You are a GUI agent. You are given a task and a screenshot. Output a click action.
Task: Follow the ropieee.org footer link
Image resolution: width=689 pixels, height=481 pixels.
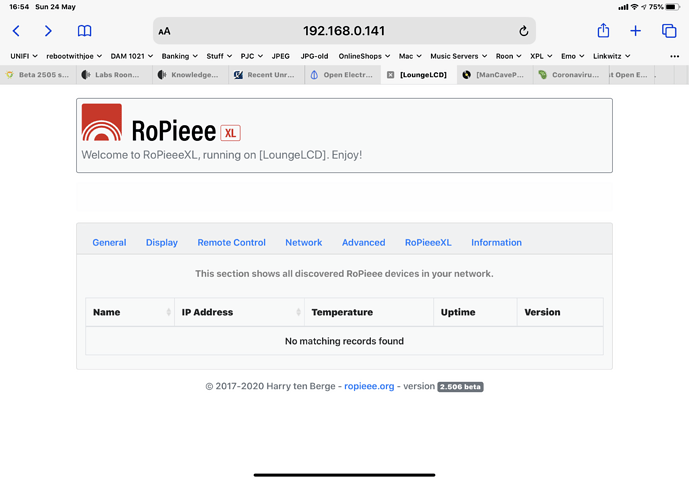(369, 386)
